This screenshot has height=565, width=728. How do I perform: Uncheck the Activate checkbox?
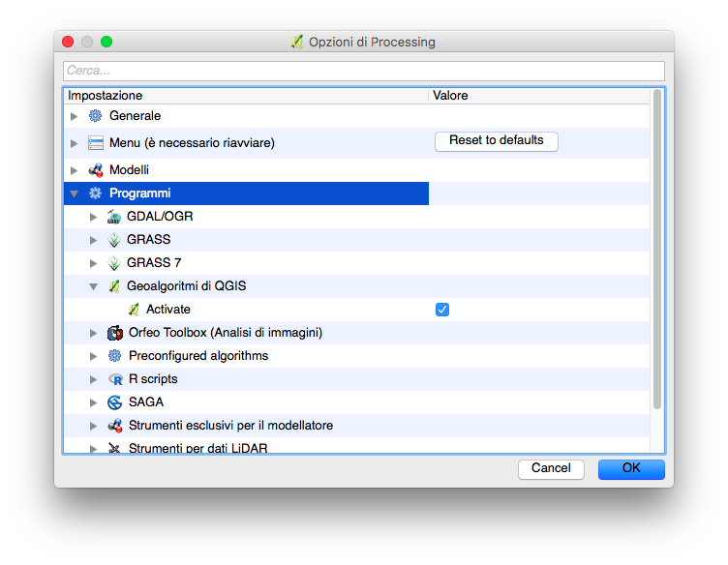(442, 310)
